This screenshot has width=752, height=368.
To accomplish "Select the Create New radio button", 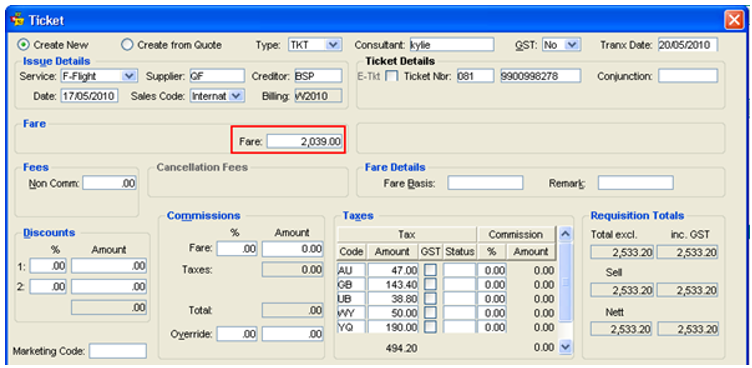I will [x=23, y=45].
